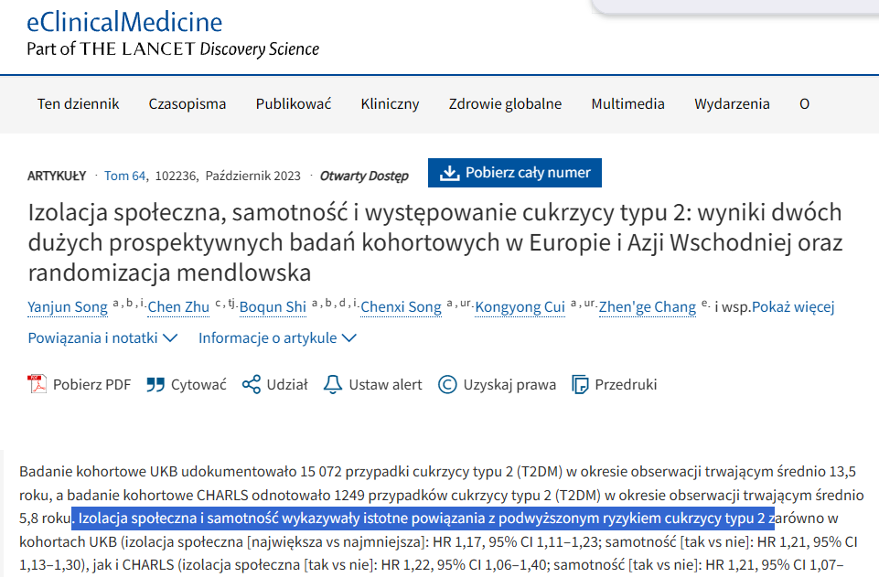Viewport: 879px width, 588px height.
Task: Open author Yanjun Song's profile link
Action: pyautogui.click(x=68, y=306)
